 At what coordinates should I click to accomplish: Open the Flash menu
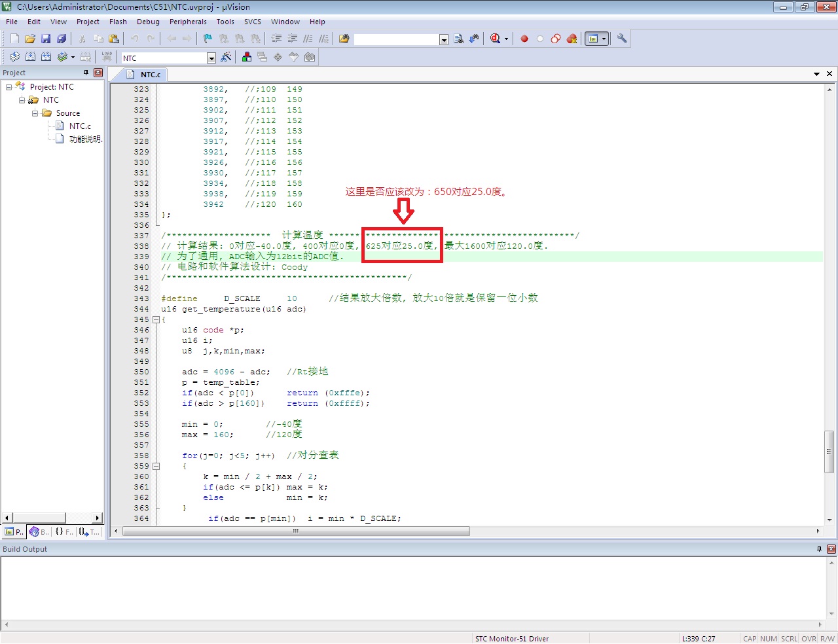(118, 22)
